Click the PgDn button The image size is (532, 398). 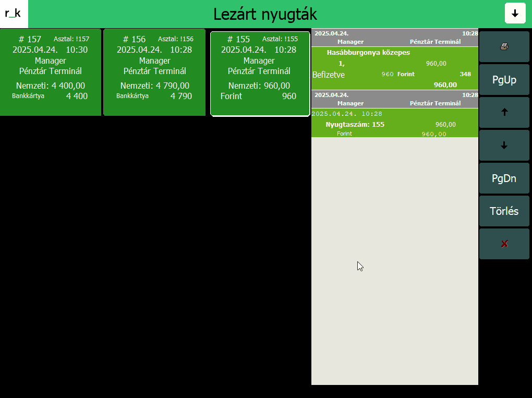(504, 178)
